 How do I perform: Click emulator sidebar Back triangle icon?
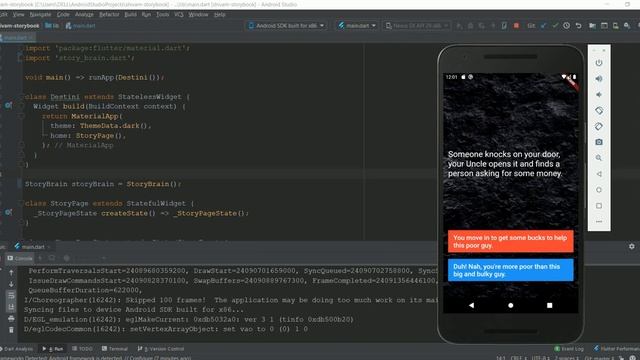[x=599, y=174]
